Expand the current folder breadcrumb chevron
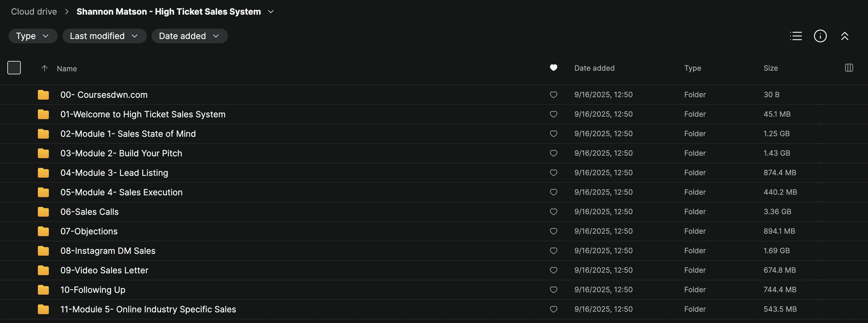This screenshot has width=868, height=323. (x=271, y=12)
